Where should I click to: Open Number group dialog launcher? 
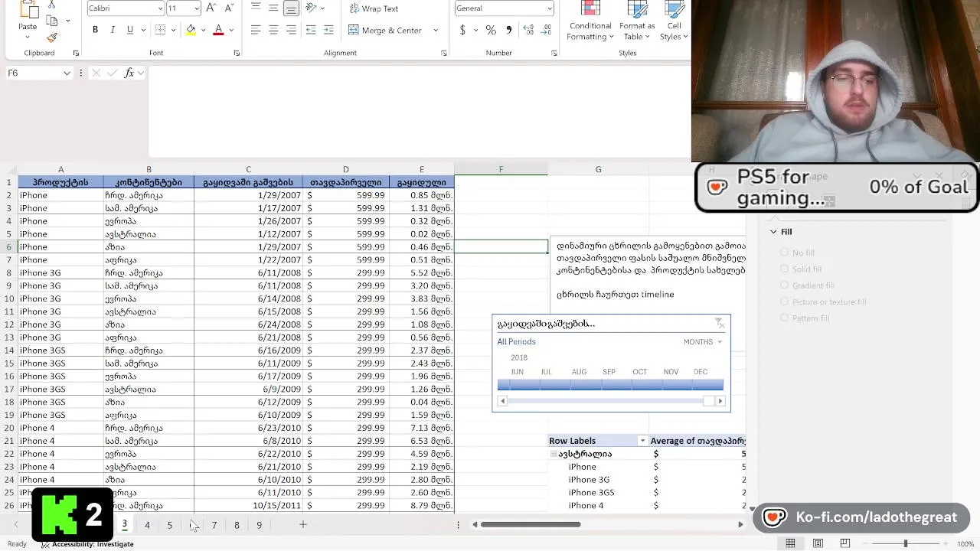tap(554, 54)
